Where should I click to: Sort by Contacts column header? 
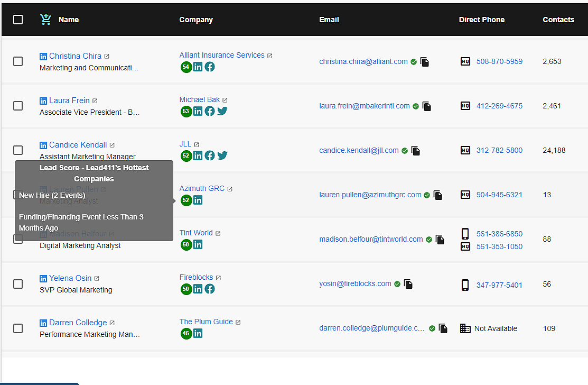point(558,20)
